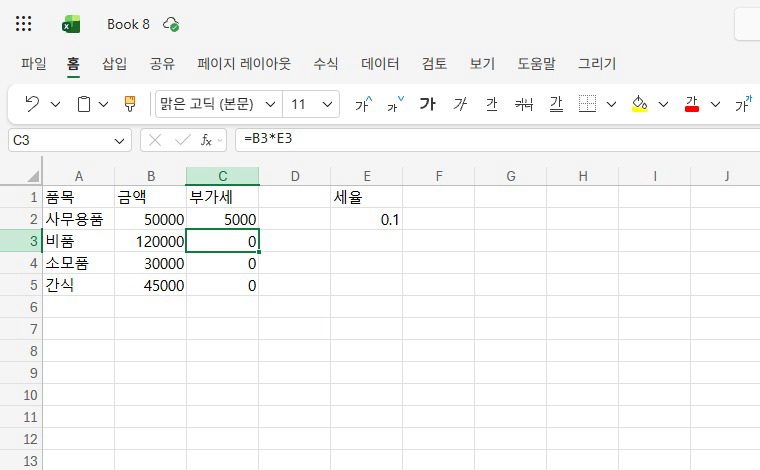Select cell containing 금액
The width and height of the screenshot is (760, 470).
pyautogui.click(x=150, y=197)
